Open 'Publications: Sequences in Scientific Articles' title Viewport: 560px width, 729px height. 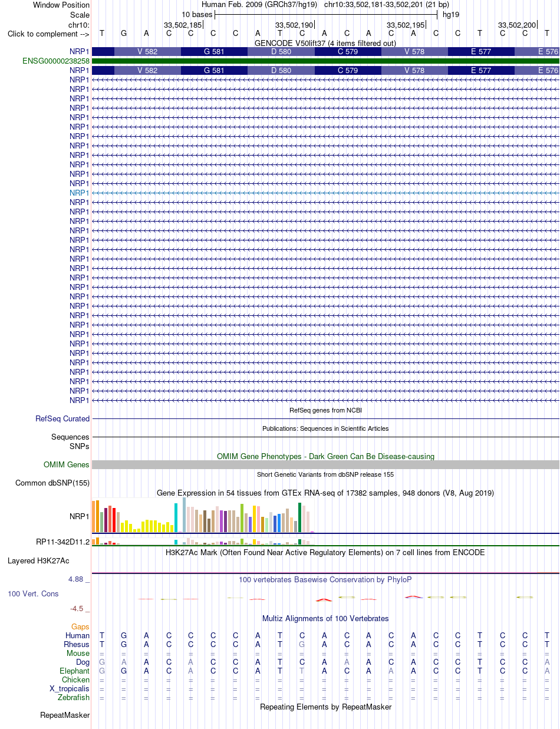click(x=325, y=428)
